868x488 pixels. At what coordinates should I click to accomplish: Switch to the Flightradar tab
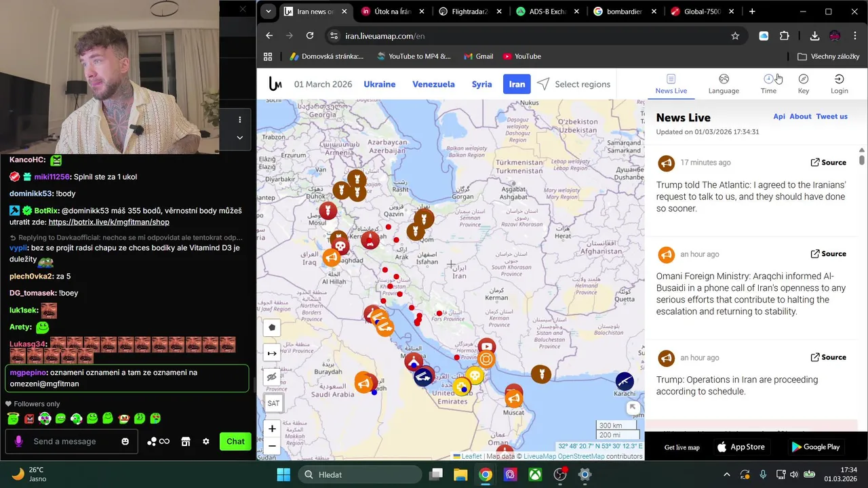[471, 12]
